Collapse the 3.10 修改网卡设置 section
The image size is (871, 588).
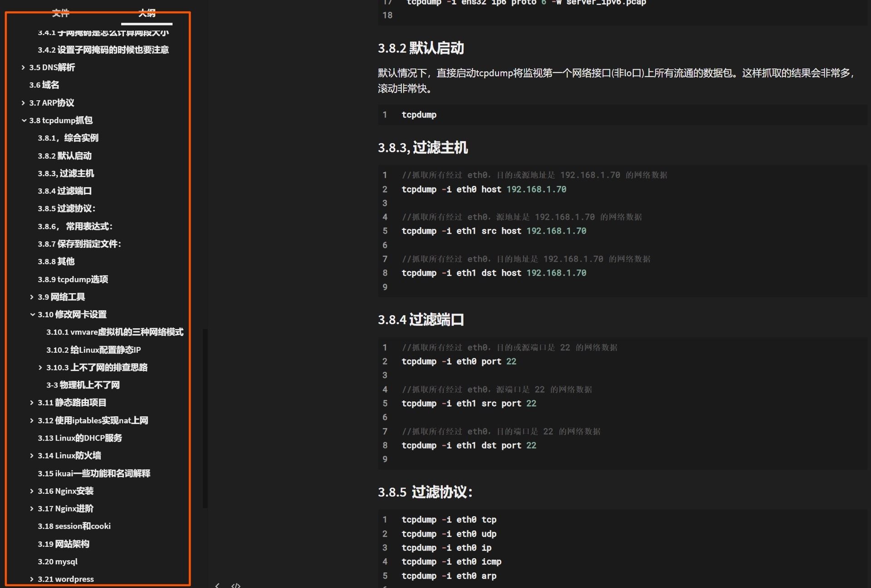32,315
